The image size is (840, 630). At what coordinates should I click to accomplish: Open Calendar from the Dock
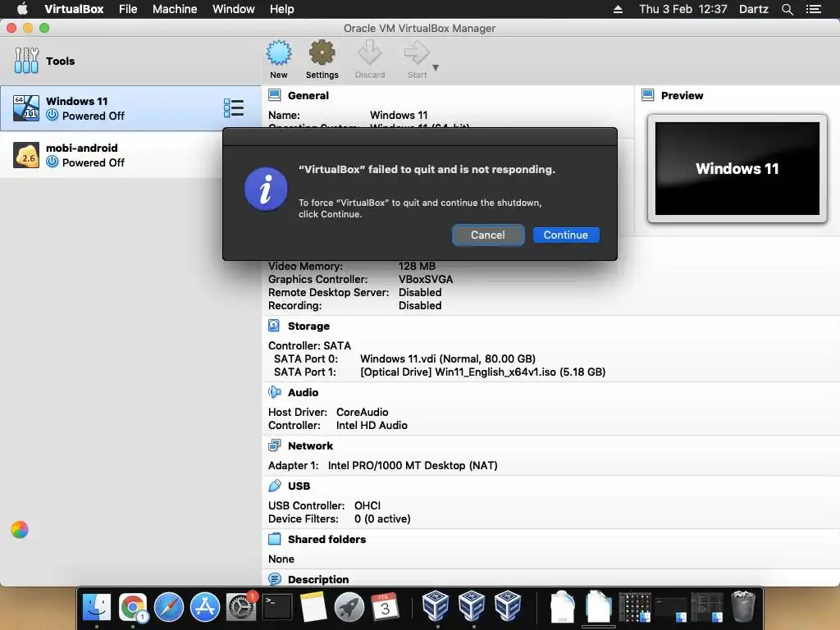tap(385, 607)
